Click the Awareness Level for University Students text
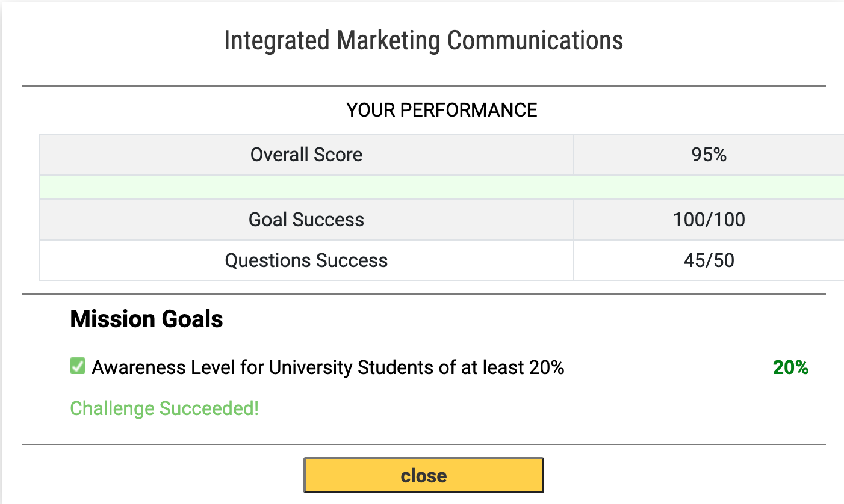Image resolution: width=844 pixels, height=504 pixels. click(x=328, y=367)
